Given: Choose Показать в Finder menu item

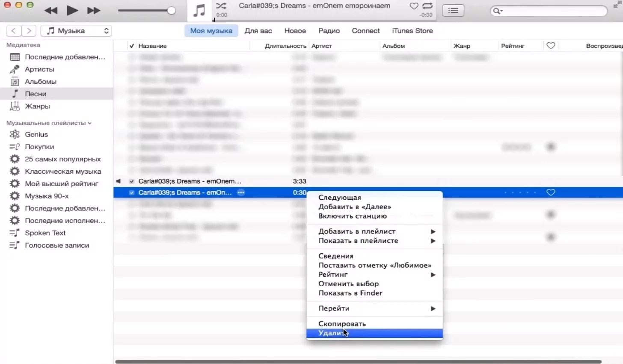Looking at the screenshot, I should pyautogui.click(x=375, y=293).
